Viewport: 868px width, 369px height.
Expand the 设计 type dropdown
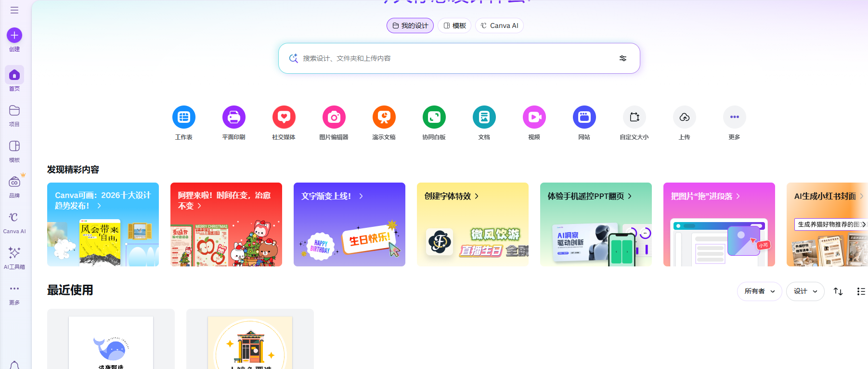[x=805, y=291]
